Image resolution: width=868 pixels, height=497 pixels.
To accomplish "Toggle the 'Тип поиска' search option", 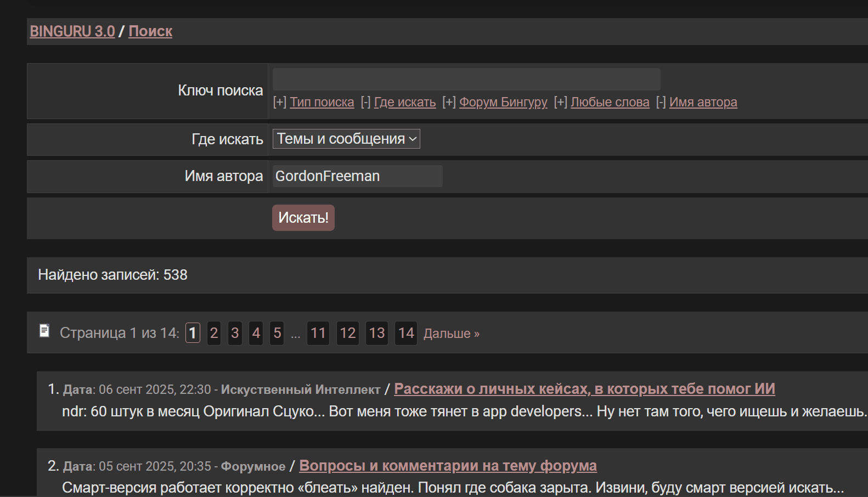I will click(x=322, y=103).
